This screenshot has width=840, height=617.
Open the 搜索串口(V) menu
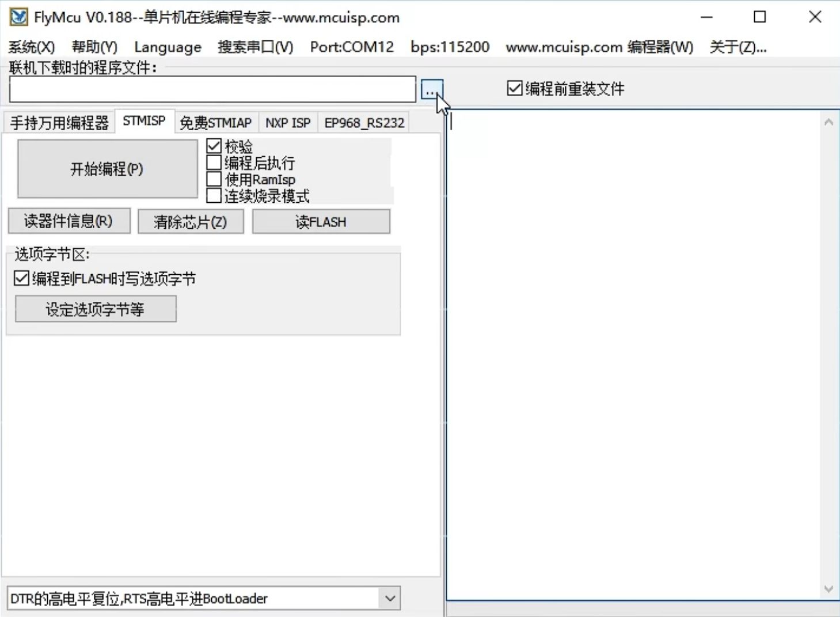pyautogui.click(x=255, y=47)
